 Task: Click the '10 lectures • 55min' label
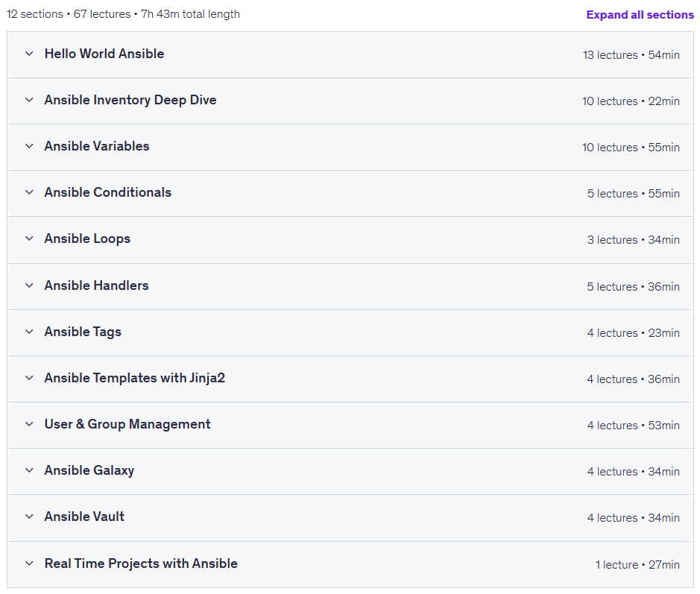point(631,148)
